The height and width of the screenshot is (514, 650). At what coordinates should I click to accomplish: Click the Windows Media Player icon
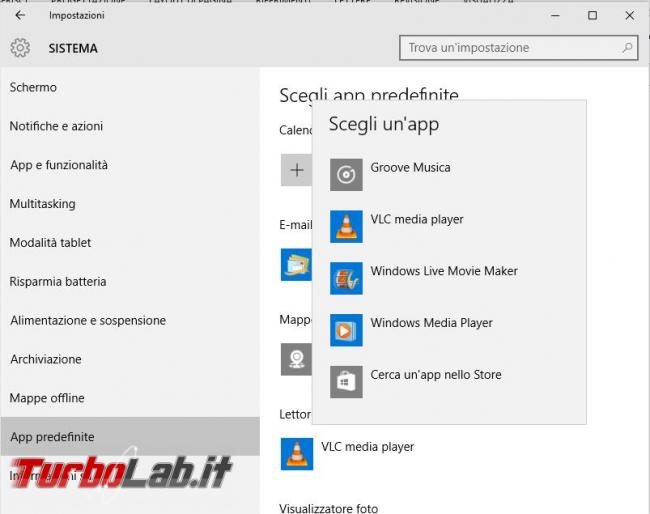346,330
